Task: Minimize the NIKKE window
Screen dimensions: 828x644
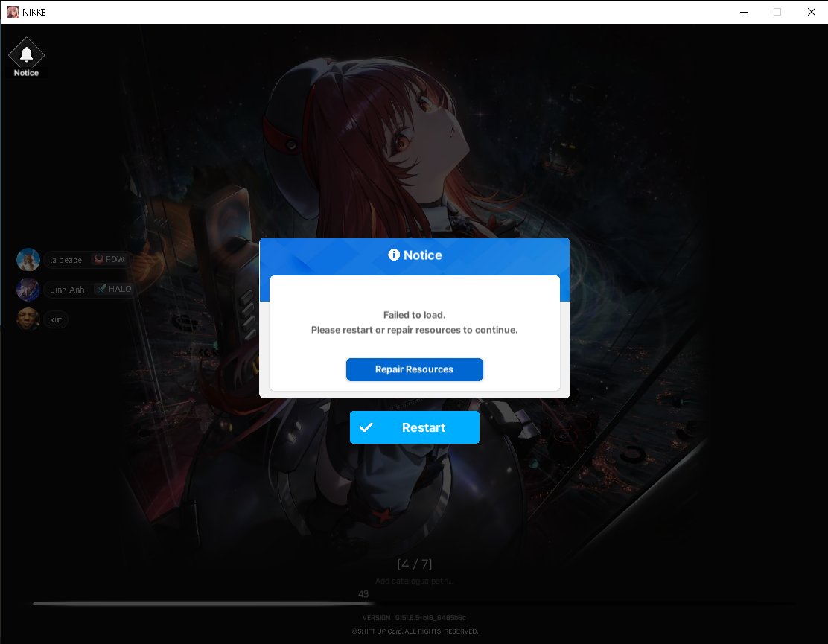Action: pyautogui.click(x=744, y=12)
